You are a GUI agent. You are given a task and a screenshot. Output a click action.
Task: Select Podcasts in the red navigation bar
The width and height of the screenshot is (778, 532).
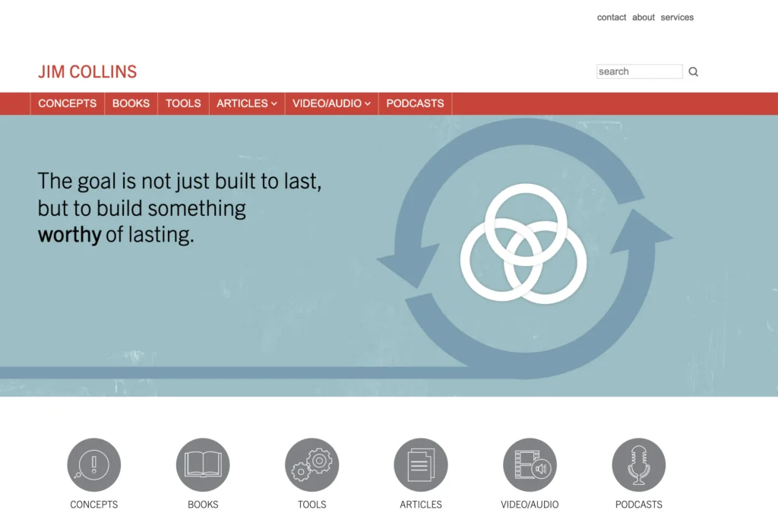pos(416,103)
